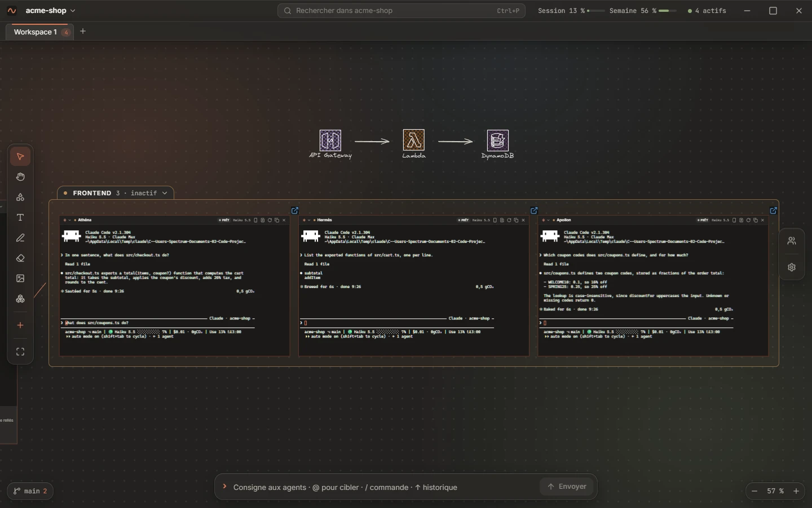
Task: Click the orange plus add tool
Action: [x=20, y=326]
